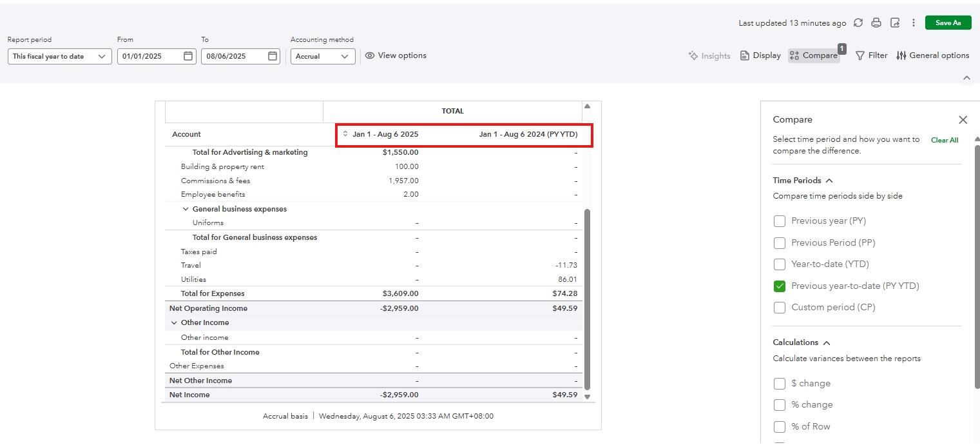Screen dimensions: 980x445
Task: Open the Display options
Action: click(x=760, y=55)
